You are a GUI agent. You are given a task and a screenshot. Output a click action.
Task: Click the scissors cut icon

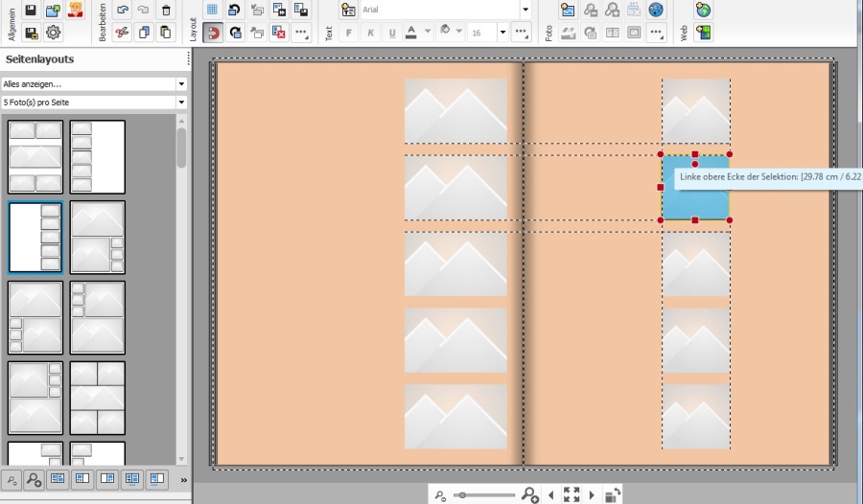[x=122, y=33]
